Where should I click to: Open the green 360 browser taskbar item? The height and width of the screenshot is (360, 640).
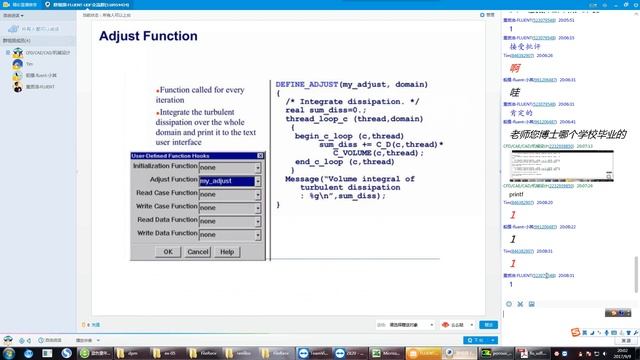tap(95, 353)
